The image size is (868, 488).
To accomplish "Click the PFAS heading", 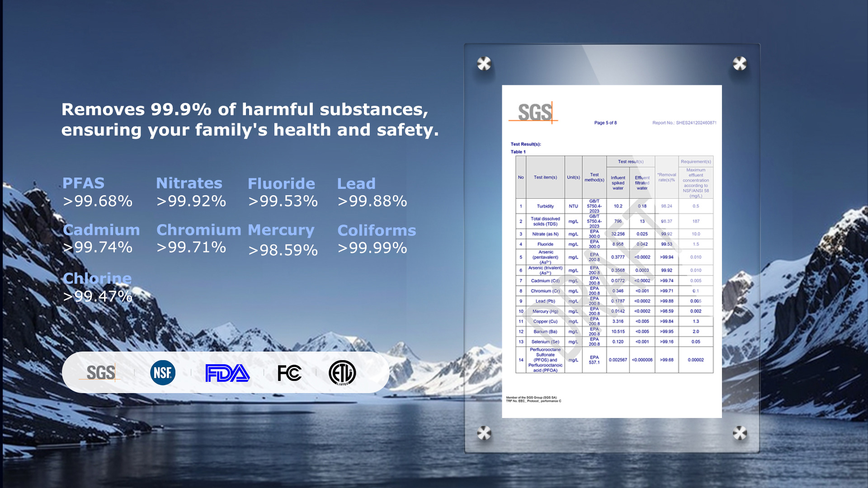I will (84, 183).
